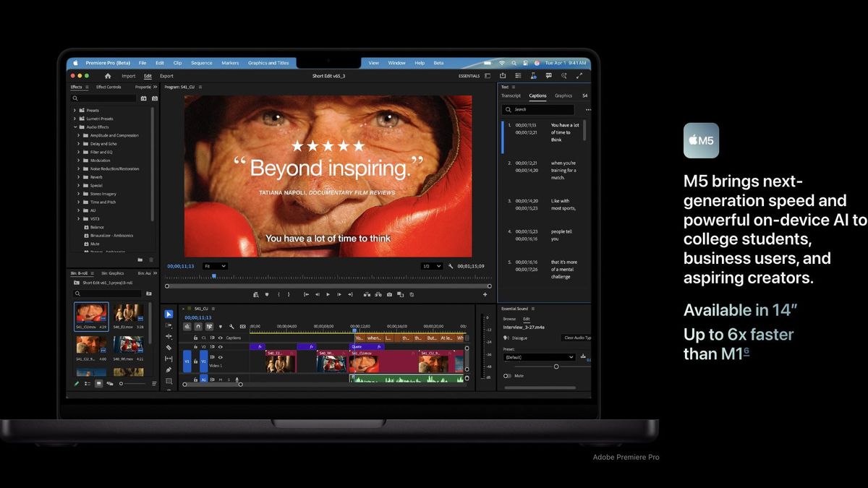The image size is (868, 488).
Task: Play the program monitor
Action: pos(328,294)
